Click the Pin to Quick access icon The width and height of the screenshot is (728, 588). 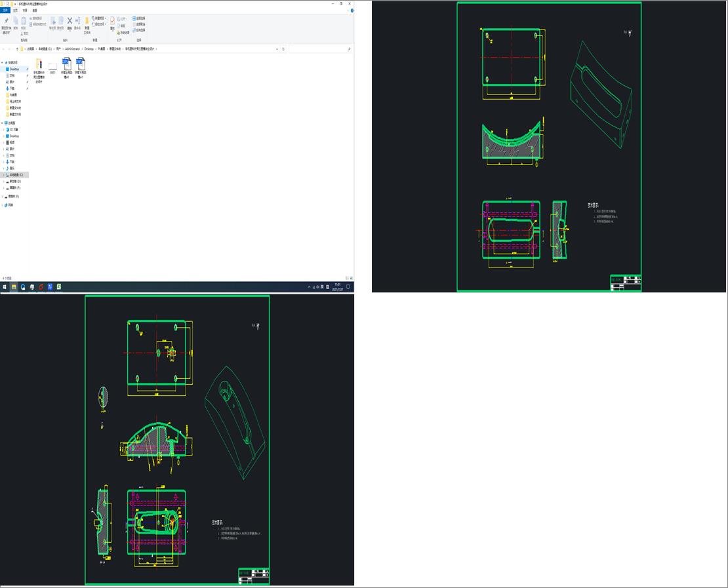coord(6,22)
